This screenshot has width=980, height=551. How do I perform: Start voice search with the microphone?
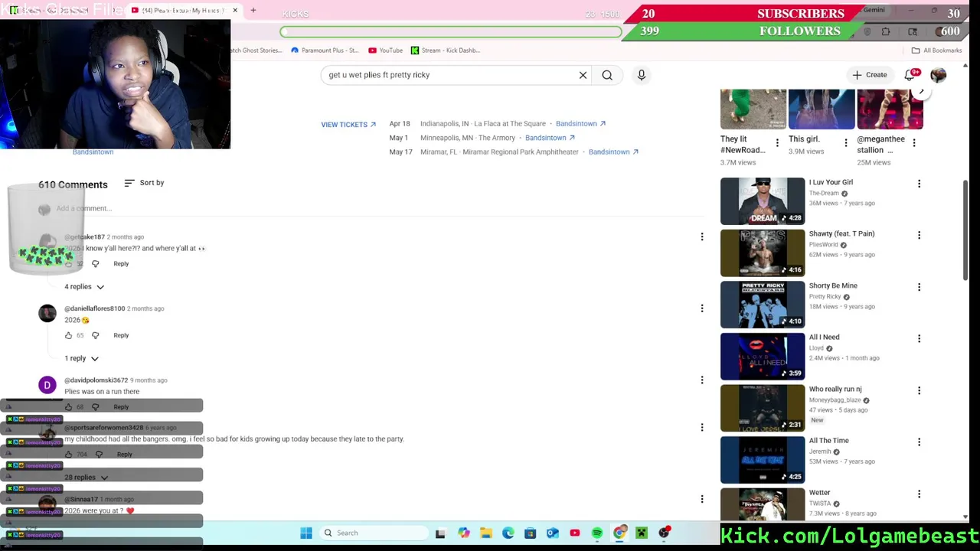coord(642,75)
